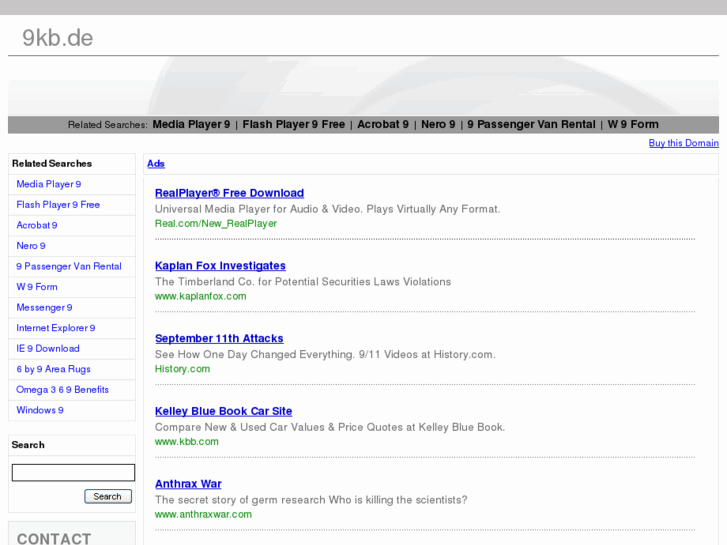Click 'W 9 Form' in the sidebar

37,287
